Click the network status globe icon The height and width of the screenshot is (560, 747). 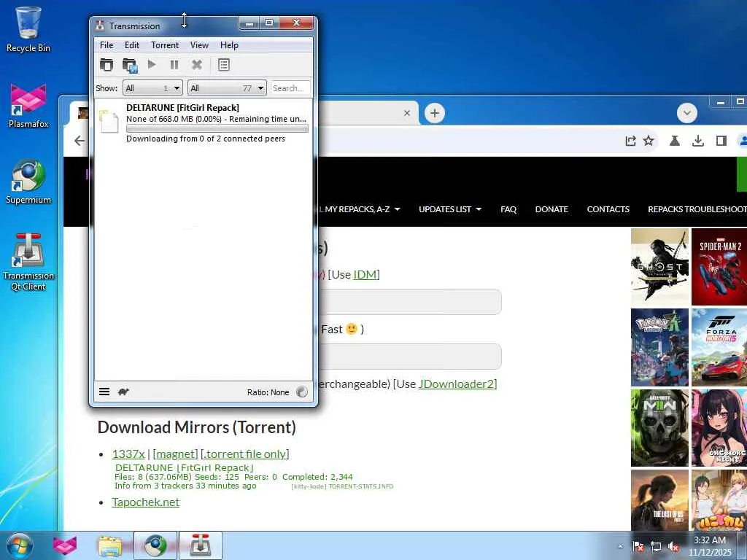tap(302, 392)
